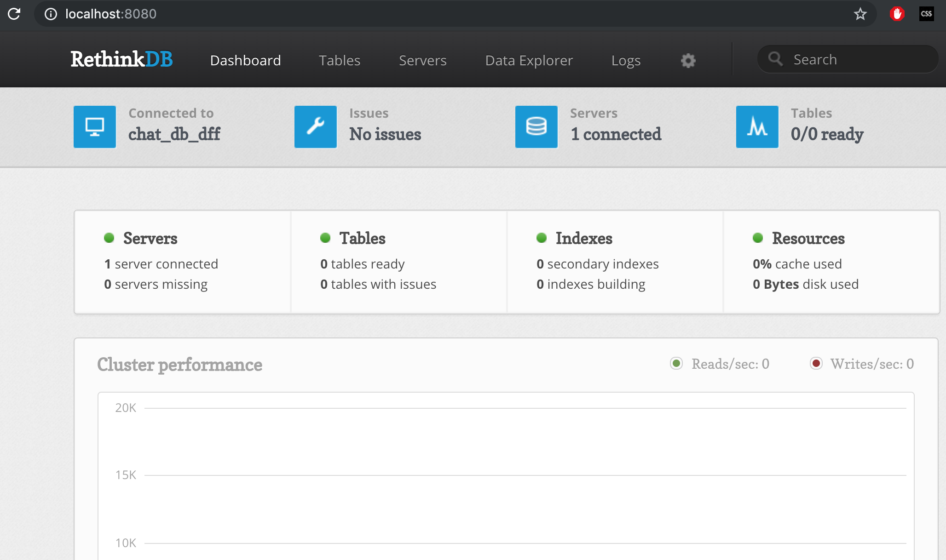The width and height of the screenshot is (946, 560).
Task: Bookmark this page with the star icon
Action: click(860, 14)
